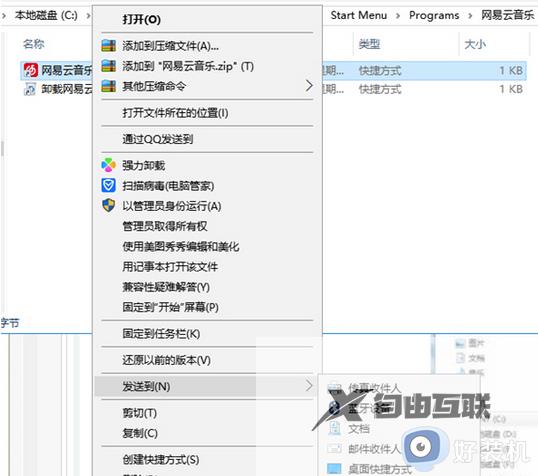Viewport: 538px width, 476px height.
Task: Click 打开文件所在的位置(I)
Action: pos(175,113)
